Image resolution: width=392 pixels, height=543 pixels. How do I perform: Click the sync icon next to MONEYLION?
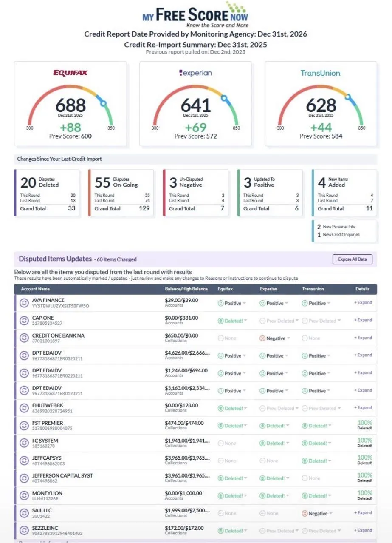pyautogui.click(x=24, y=496)
